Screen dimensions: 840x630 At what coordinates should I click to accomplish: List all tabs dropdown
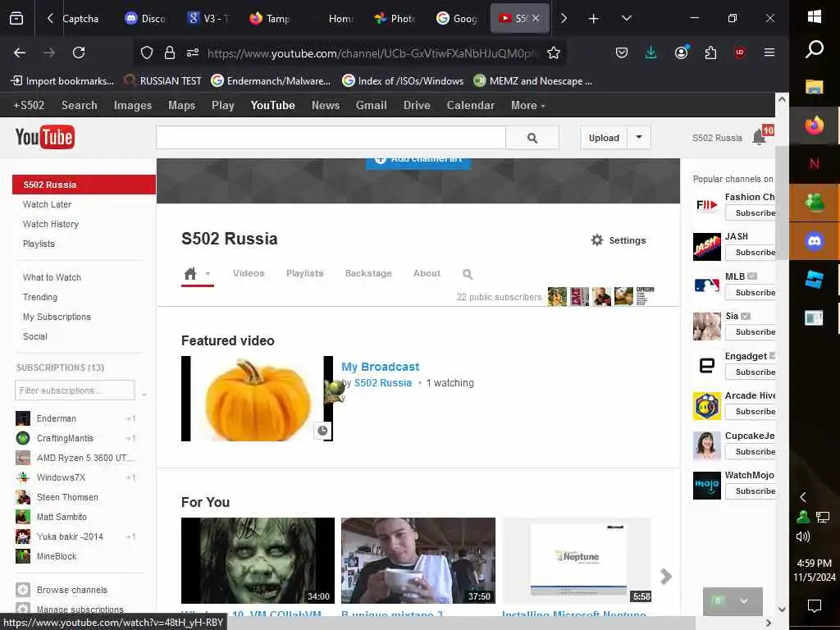coord(626,19)
